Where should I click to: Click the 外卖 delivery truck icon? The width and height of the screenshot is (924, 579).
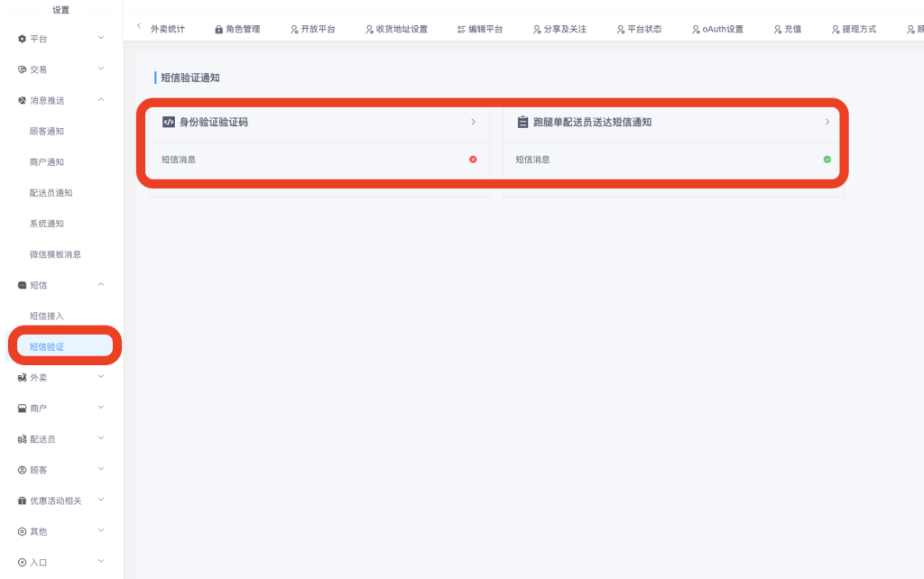[23, 378]
